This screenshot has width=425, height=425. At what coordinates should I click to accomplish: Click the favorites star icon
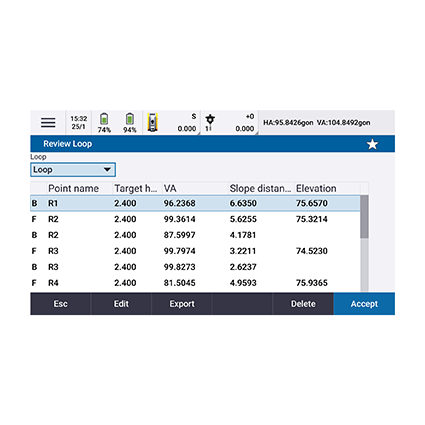(372, 144)
